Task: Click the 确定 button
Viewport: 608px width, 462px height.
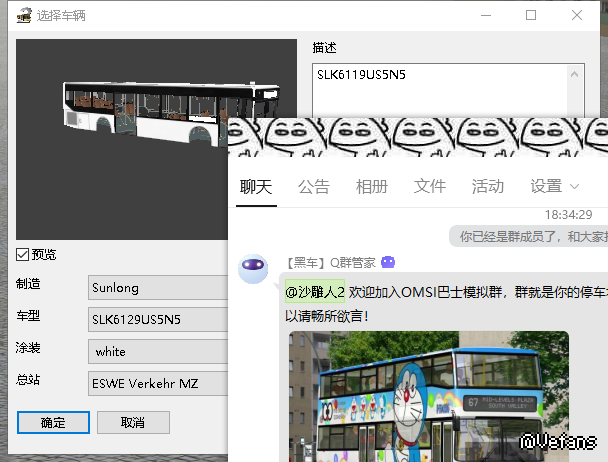Action: pyautogui.click(x=53, y=422)
